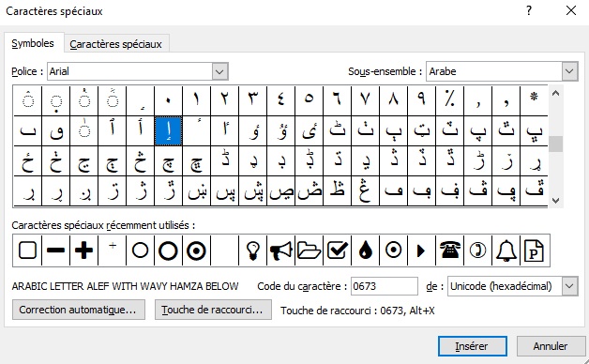Open the Unicode (hexadécimal) encoding dropdown
This screenshot has width=589, height=364.
(x=569, y=286)
